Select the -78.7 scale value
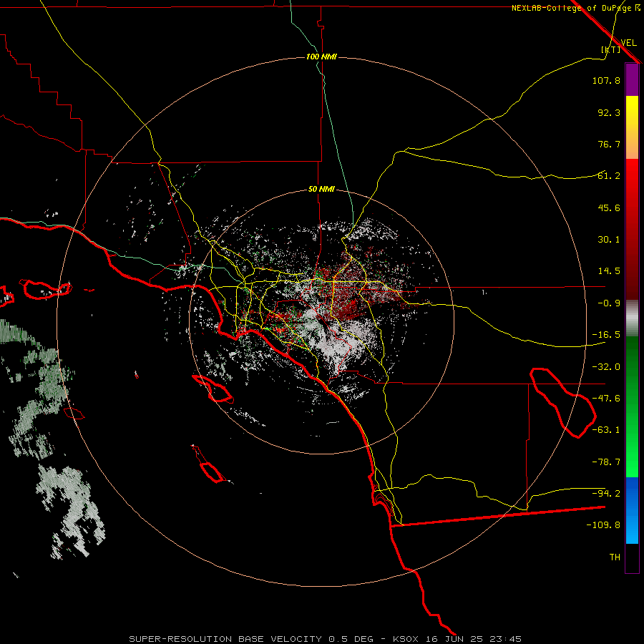Image resolution: width=644 pixels, height=644 pixels. tap(606, 462)
